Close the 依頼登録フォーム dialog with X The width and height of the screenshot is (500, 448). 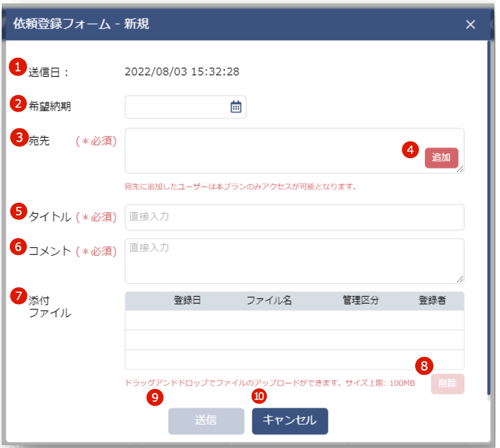tap(471, 24)
